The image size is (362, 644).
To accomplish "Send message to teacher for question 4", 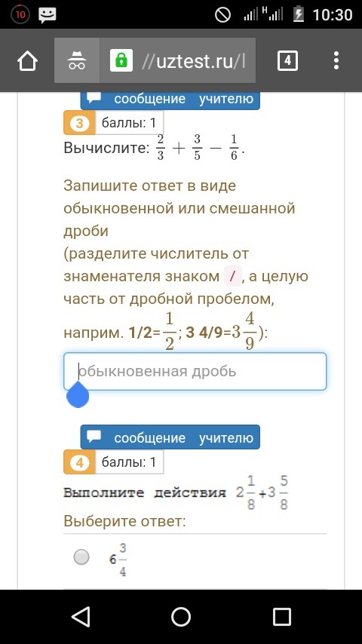I will (170, 437).
